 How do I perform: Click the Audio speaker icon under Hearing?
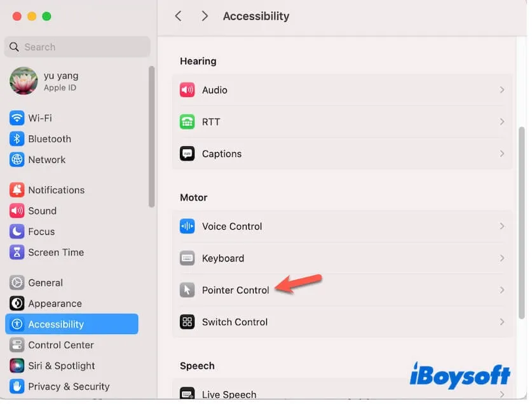pos(187,90)
